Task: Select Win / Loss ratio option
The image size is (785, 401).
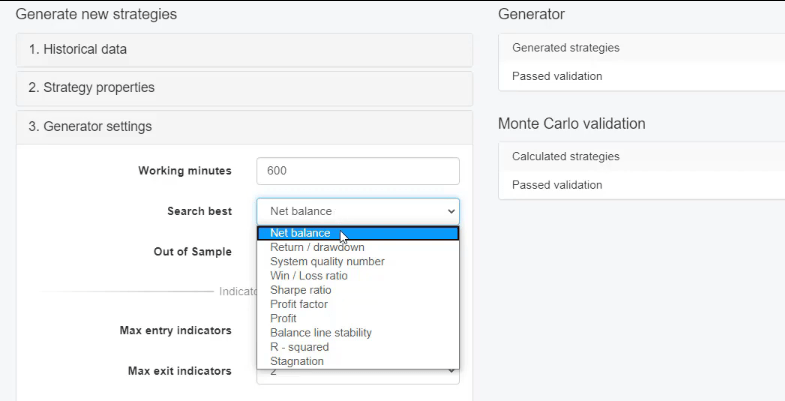Action: click(x=309, y=275)
